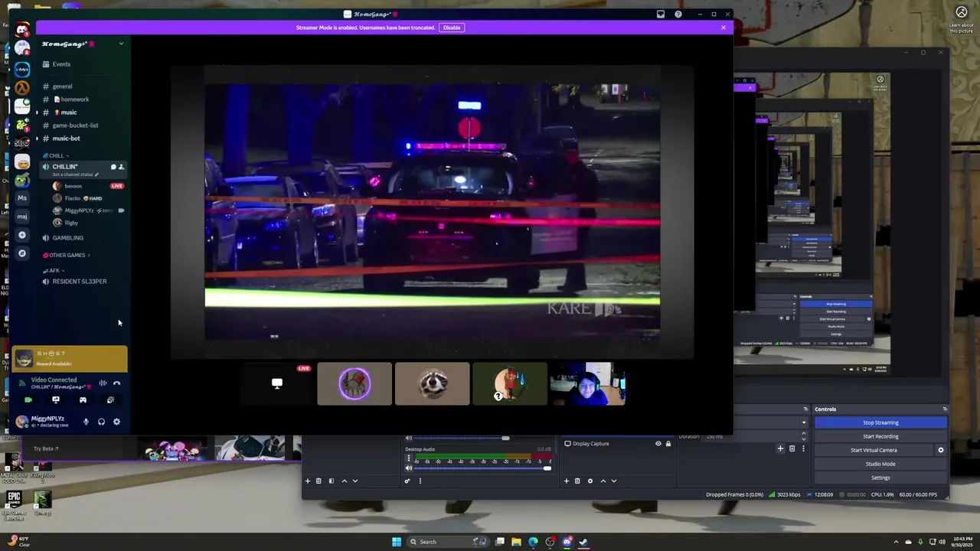Mute Desktop Audio speaker icon
The width and height of the screenshot is (980, 551).
coord(408,468)
